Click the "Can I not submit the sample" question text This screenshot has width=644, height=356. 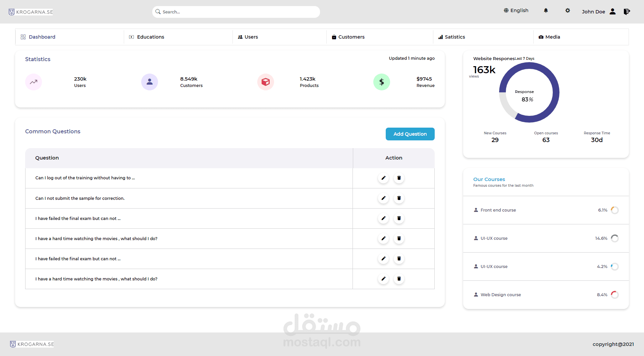80,198
